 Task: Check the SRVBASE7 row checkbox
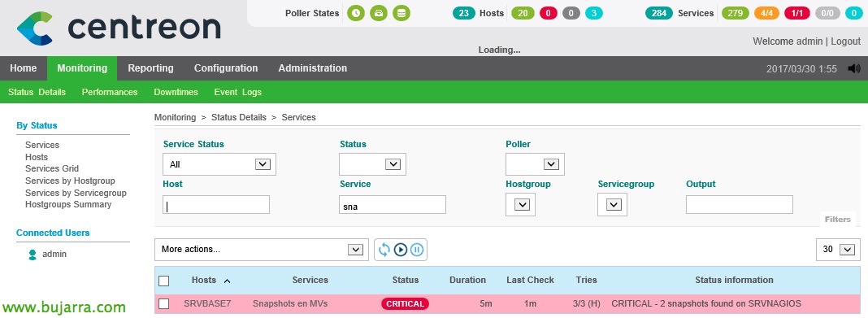pos(164,303)
